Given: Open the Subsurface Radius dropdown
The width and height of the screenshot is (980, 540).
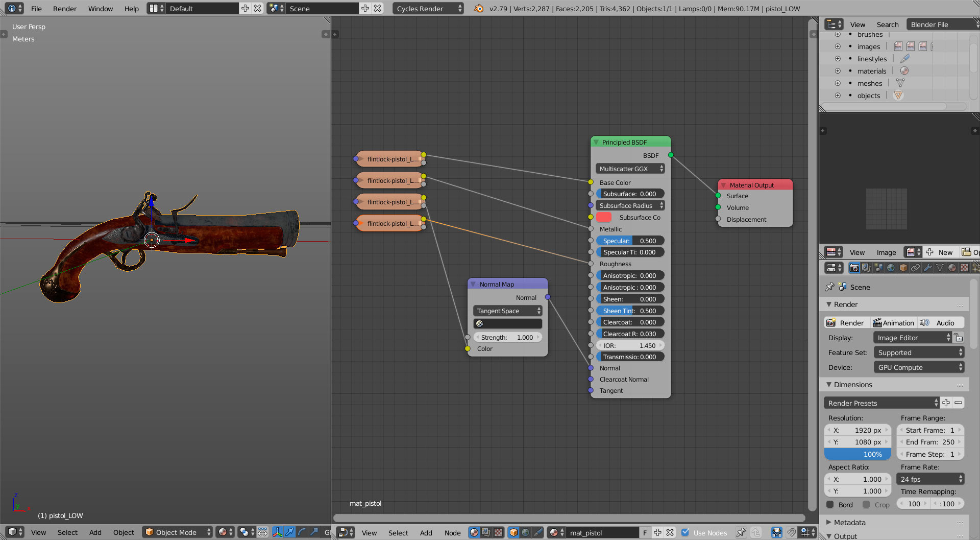Looking at the screenshot, I should tap(630, 205).
